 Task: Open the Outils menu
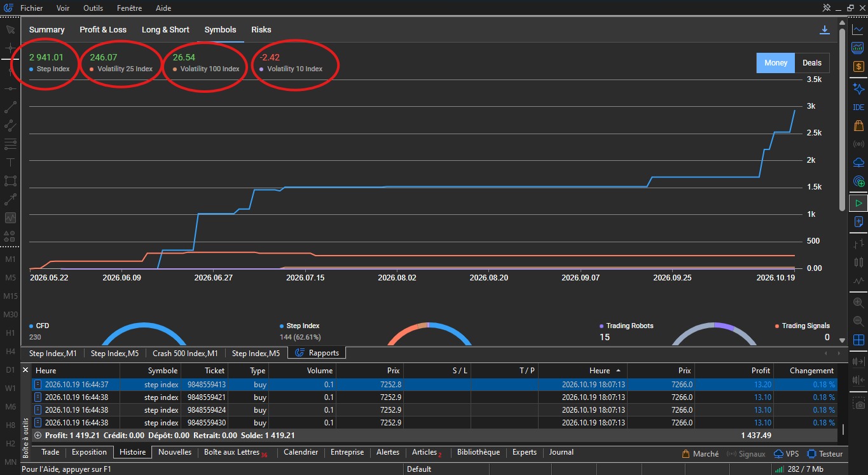coord(93,8)
